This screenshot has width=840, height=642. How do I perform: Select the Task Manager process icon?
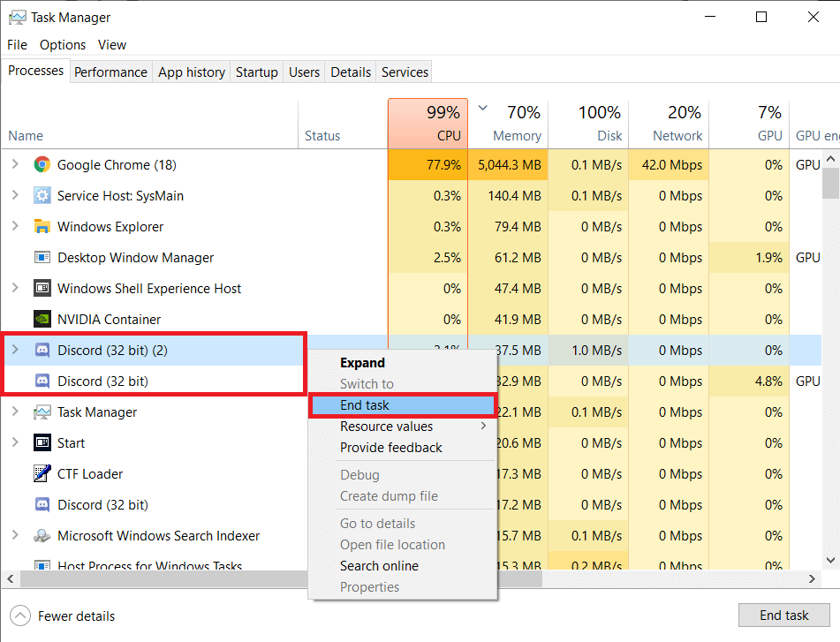pos(42,412)
